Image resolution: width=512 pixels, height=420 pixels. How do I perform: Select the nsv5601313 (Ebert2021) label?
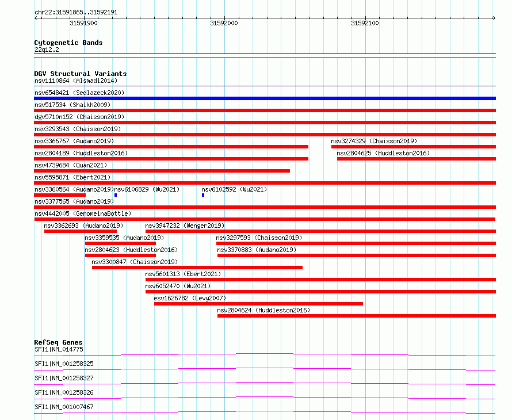point(183,274)
